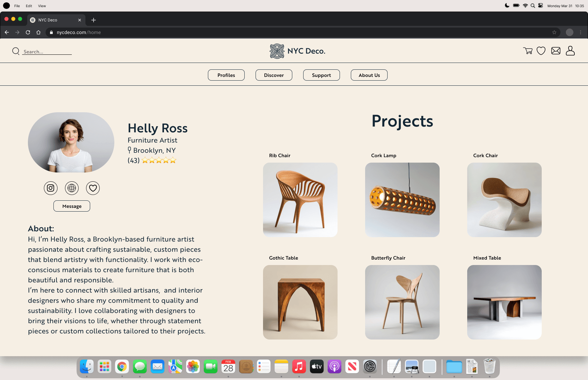Screen dimensions: 588x380
Task: Toggle the Do Not Disturb moon icon
Action: 507,6
